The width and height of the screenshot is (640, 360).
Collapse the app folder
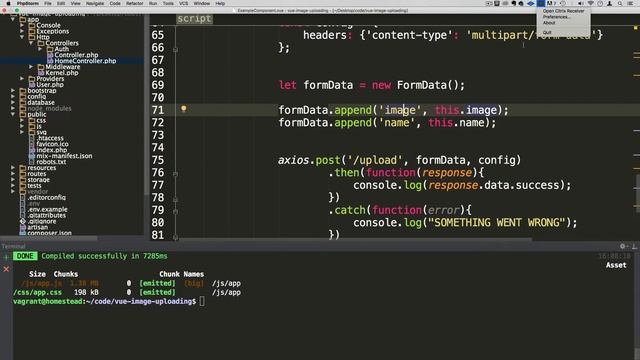(x=13, y=19)
